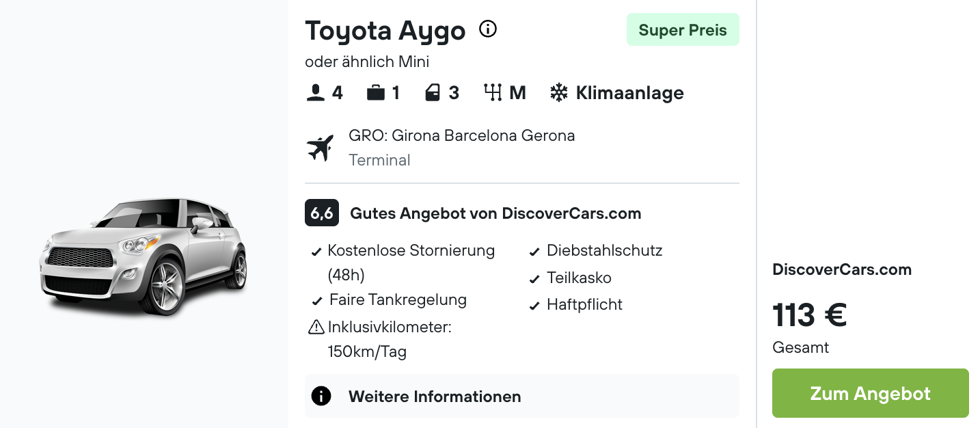Screen dimensions: 980x428
Task: Click the airplane pickup location icon
Action: click(321, 148)
